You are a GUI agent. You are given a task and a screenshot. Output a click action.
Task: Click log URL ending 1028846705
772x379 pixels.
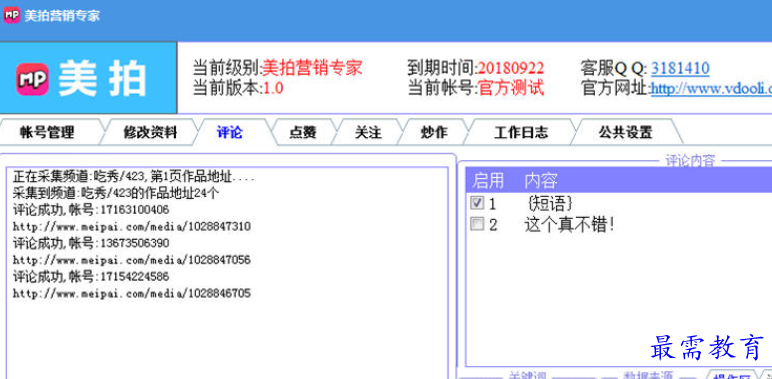tap(132, 293)
